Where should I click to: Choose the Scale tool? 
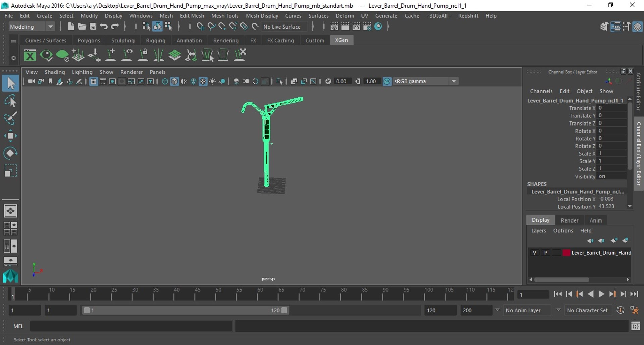coord(11,170)
